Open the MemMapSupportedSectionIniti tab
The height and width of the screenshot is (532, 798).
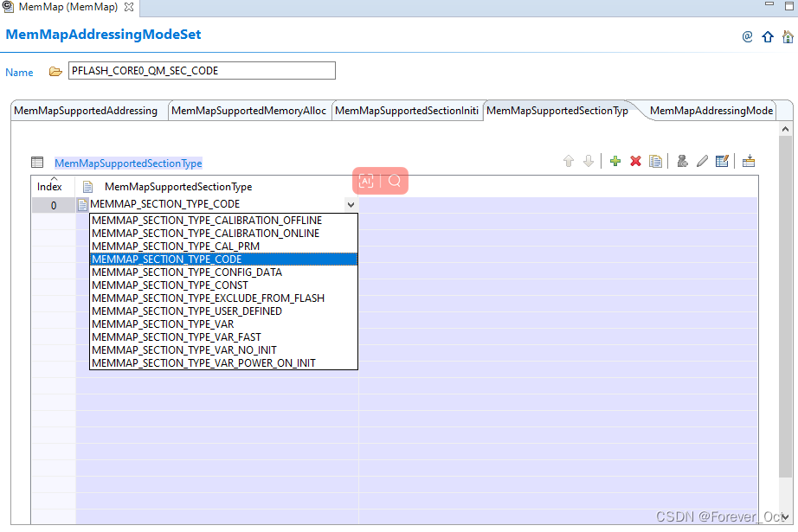pos(407,111)
